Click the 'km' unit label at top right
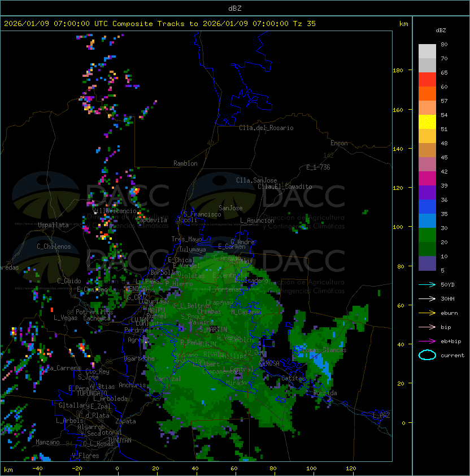The image size is (470, 476). click(x=403, y=24)
